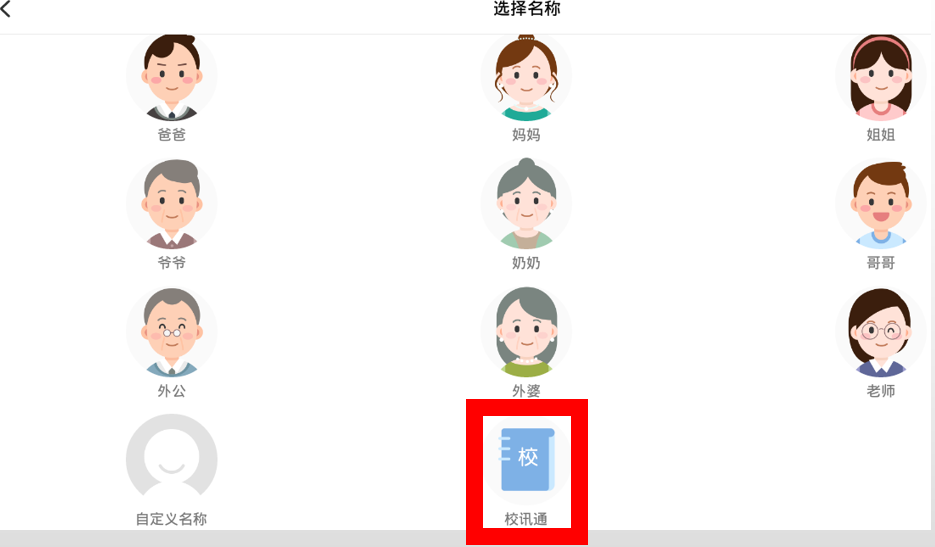Image resolution: width=935 pixels, height=547 pixels.
Task: Select the 爷爷 grandfather avatar
Action: [172, 204]
